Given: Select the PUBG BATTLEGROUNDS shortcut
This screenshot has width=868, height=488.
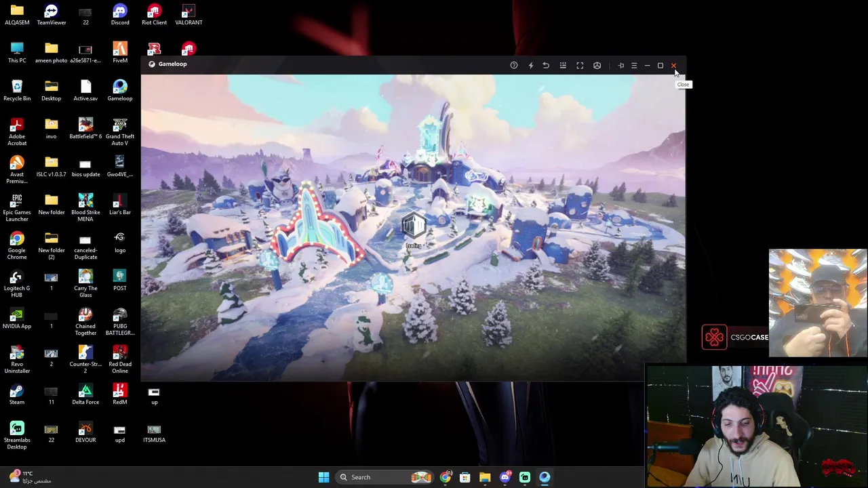Looking at the screenshot, I should coord(120,322).
